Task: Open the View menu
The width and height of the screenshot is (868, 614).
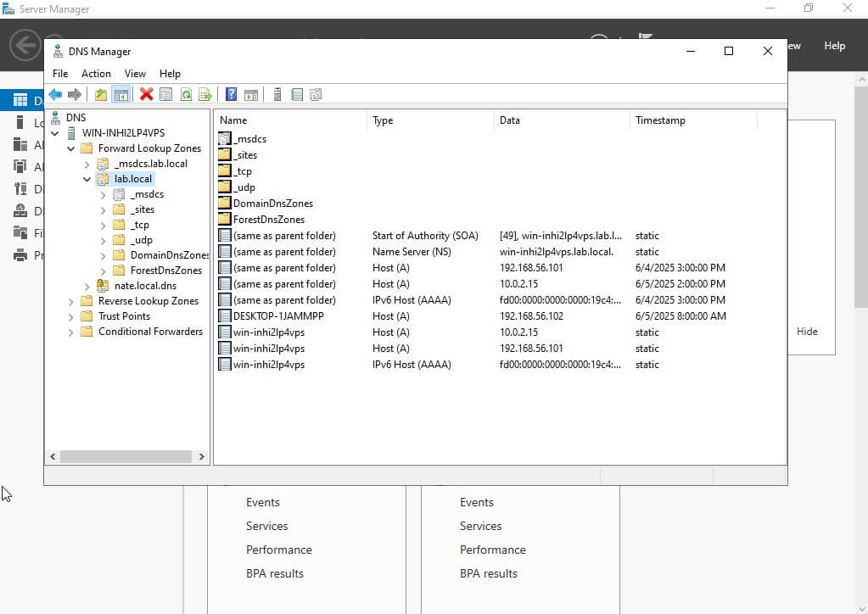Action: click(x=135, y=74)
